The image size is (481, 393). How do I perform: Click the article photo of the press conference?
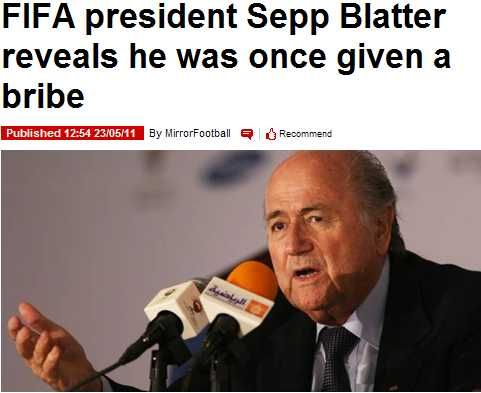point(241,271)
